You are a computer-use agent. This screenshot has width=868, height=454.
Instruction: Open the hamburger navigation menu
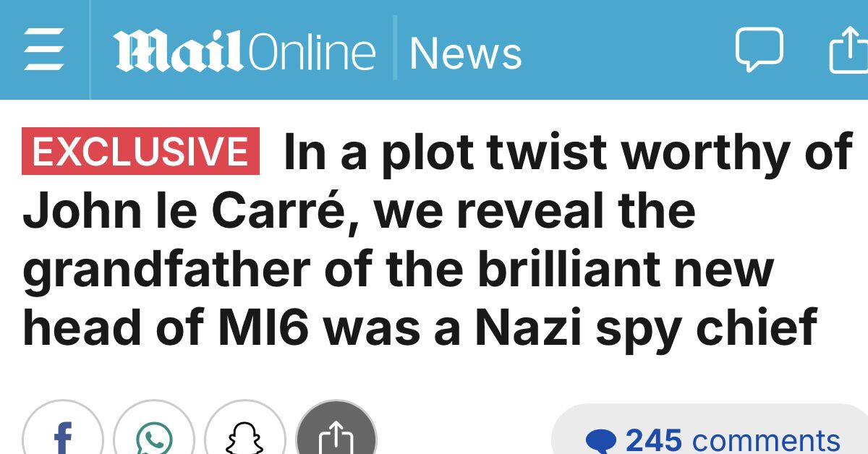44,50
